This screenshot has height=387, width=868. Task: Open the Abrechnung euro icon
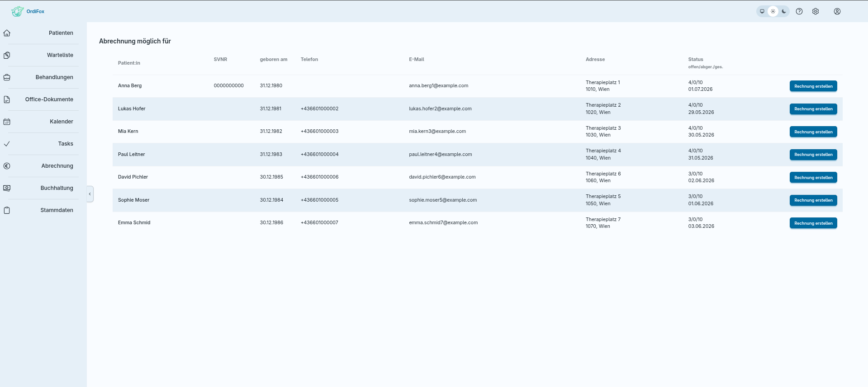point(7,166)
